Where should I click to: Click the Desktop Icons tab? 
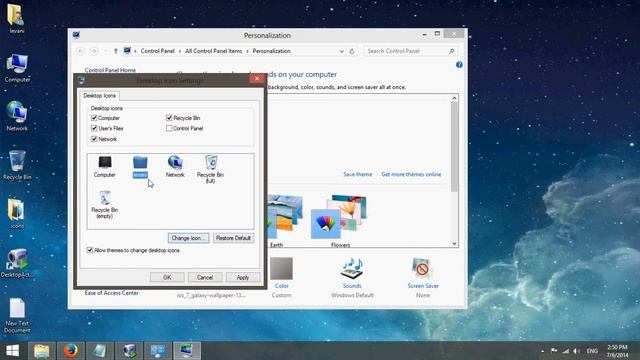tap(100, 96)
